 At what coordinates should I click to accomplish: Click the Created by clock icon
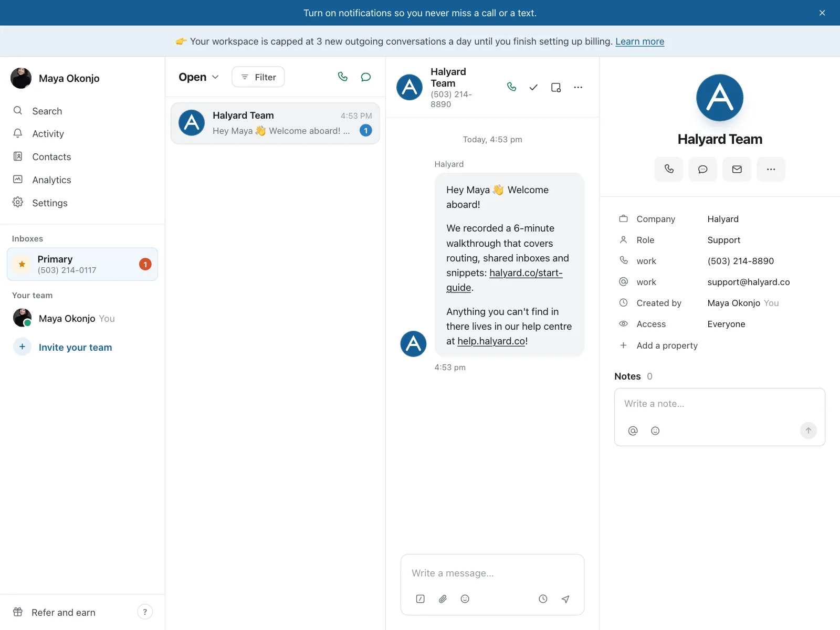click(624, 303)
